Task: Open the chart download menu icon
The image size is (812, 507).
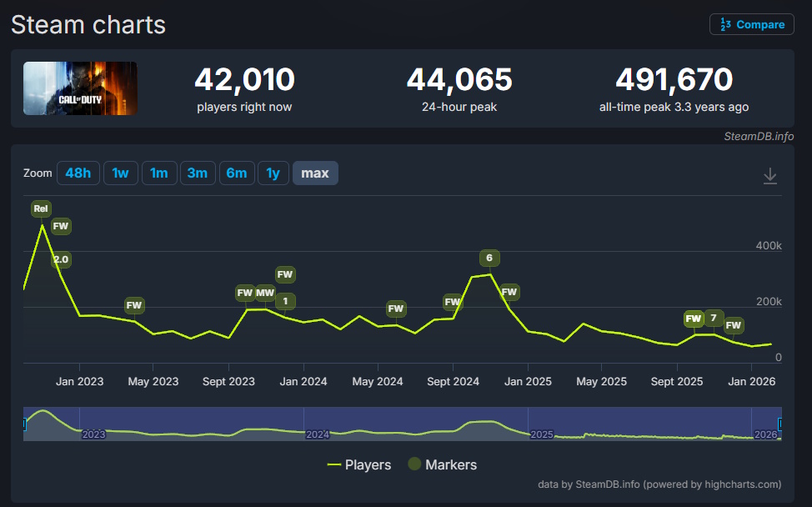Action: point(770,176)
